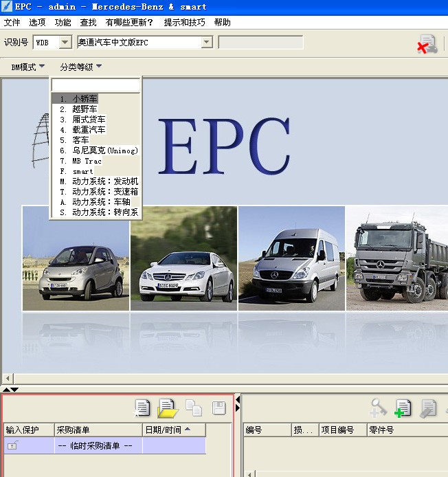Click the delete vehicle data icon
This screenshot has width=448, height=477.
click(427, 44)
